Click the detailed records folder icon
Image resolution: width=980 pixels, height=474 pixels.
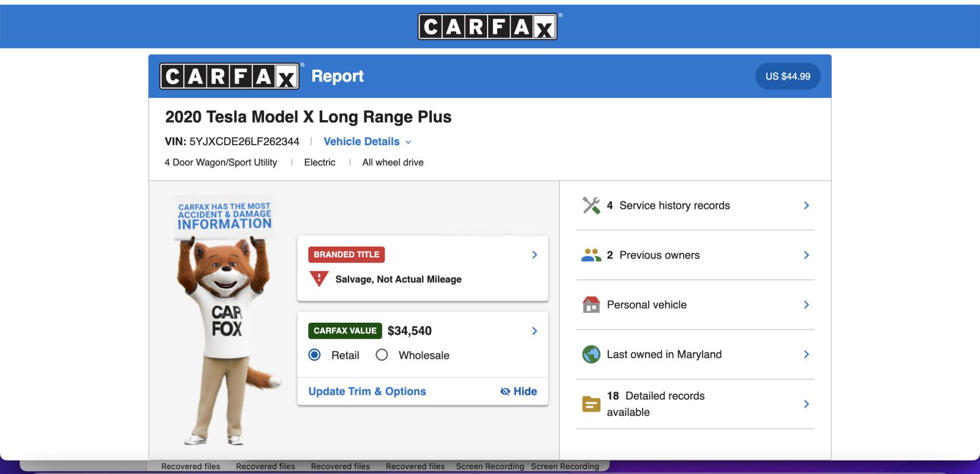point(591,404)
